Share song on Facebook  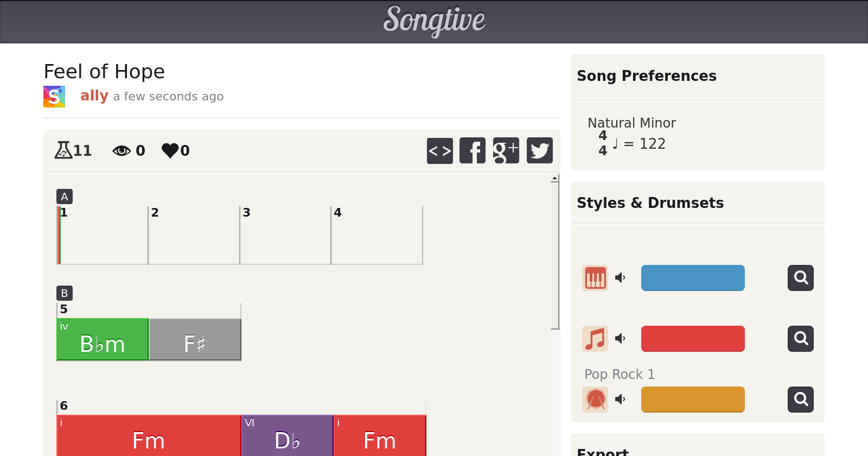pyautogui.click(x=473, y=150)
